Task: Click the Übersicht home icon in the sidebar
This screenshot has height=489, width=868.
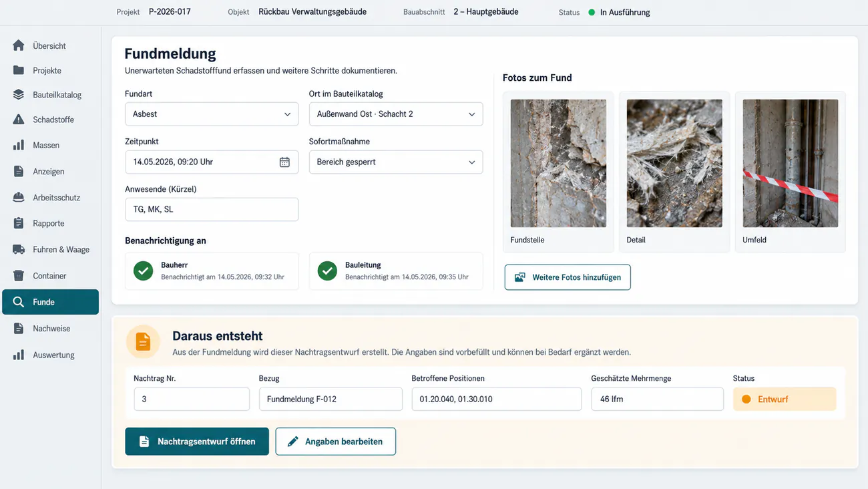Action: point(19,45)
